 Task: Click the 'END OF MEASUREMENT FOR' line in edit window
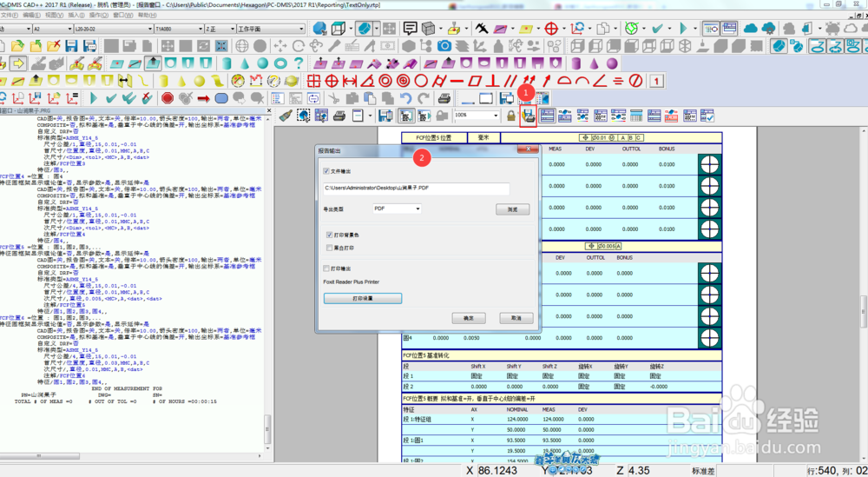coord(126,388)
